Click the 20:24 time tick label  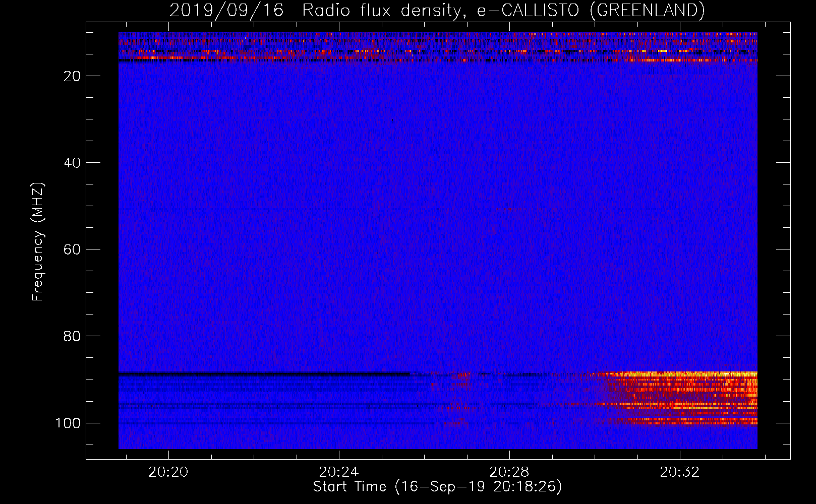coord(338,472)
